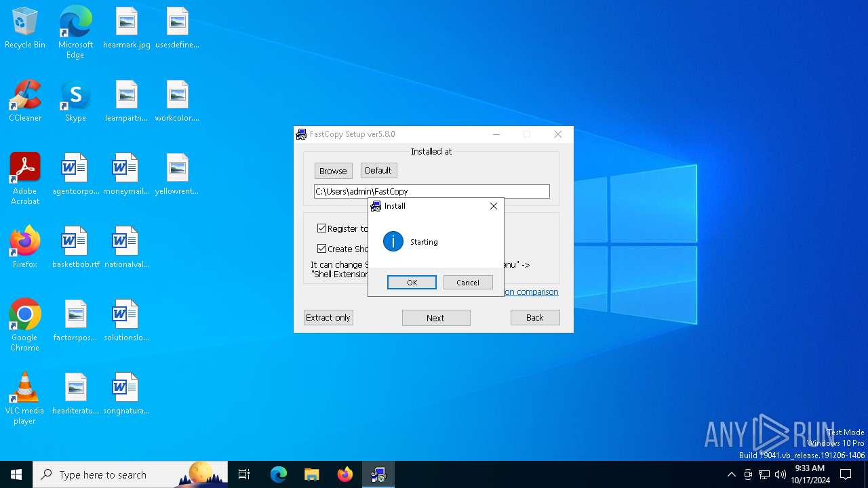Minimize the FastCopy Setup window

coord(496,134)
